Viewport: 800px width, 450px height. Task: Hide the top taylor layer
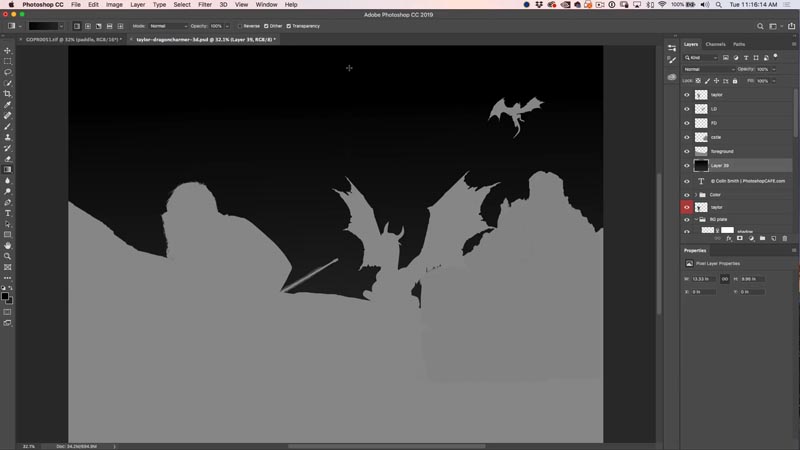click(687, 95)
